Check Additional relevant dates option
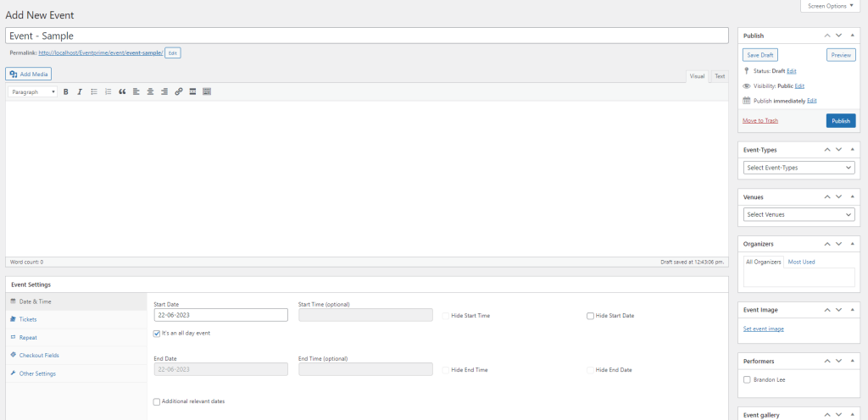The image size is (868, 420). click(157, 401)
